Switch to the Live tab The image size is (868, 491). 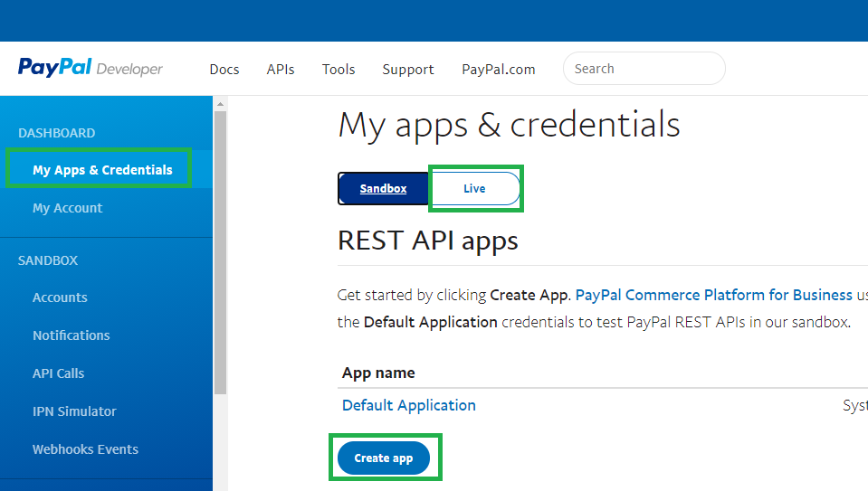(474, 189)
